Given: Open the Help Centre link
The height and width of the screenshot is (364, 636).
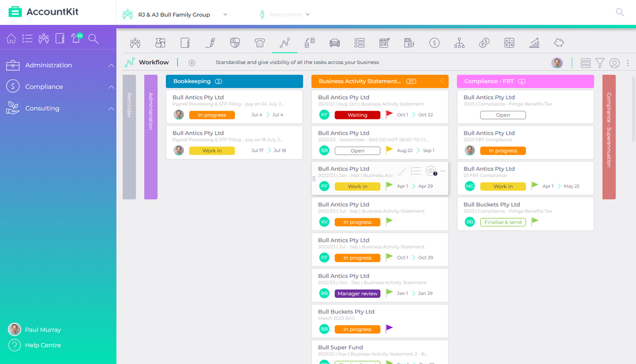Looking at the screenshot, I should 35,345.
